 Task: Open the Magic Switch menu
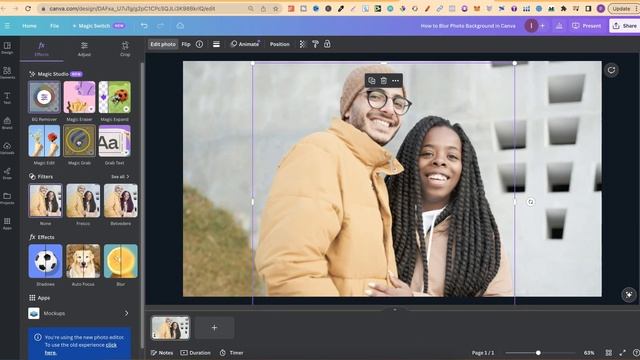(98, 26)
